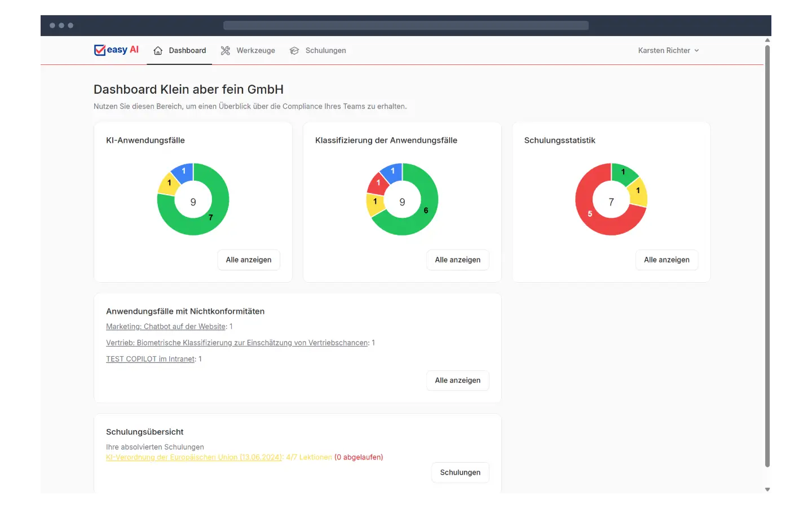Open the easy AI logo homepage
This screenshot has width=812, height=508.
click(x=116, y=50)
